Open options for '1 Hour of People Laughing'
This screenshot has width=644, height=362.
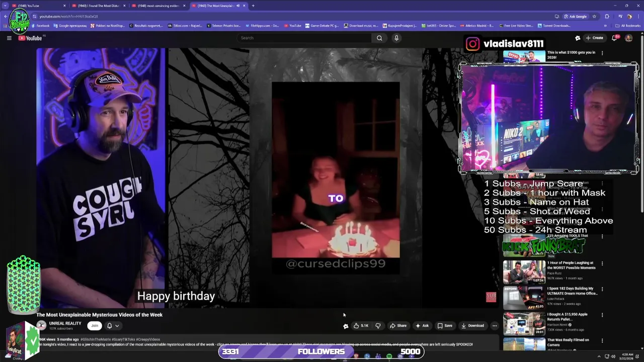tap(602, 263)
